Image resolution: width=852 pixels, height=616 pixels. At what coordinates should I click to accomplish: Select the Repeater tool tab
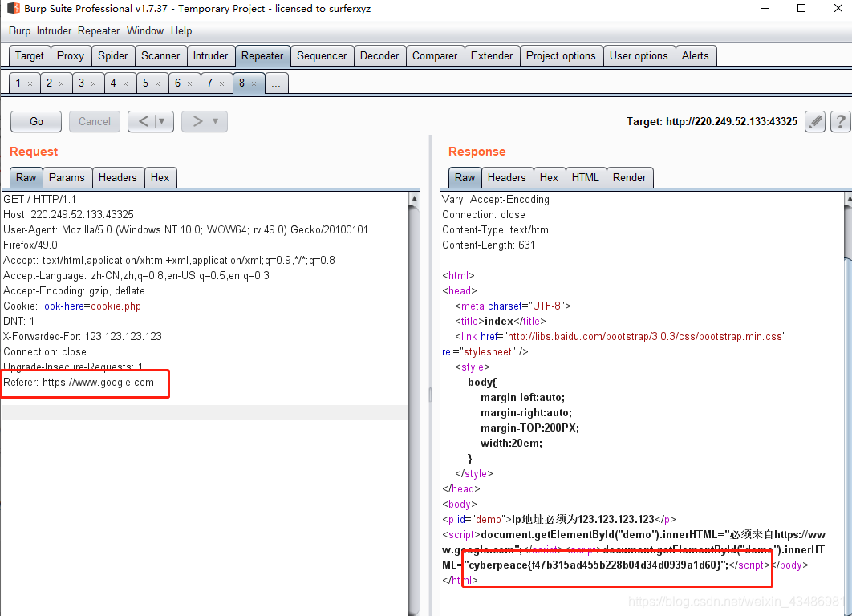(x=262, y=56)
